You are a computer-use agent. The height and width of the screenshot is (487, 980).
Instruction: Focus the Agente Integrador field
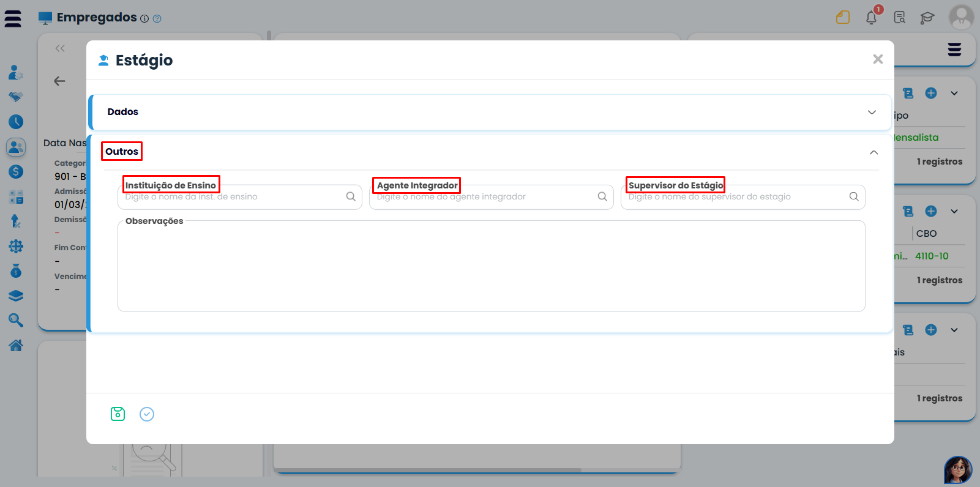pos(492,197)
